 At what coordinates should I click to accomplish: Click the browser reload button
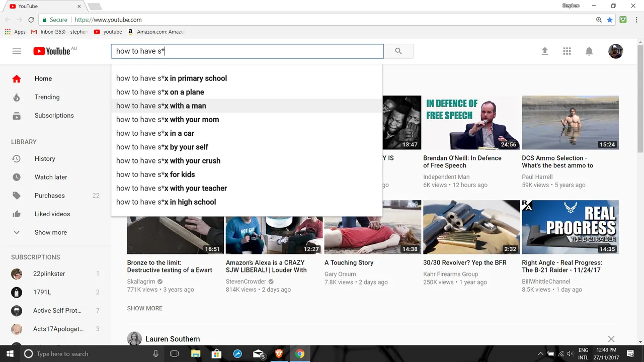31,20
